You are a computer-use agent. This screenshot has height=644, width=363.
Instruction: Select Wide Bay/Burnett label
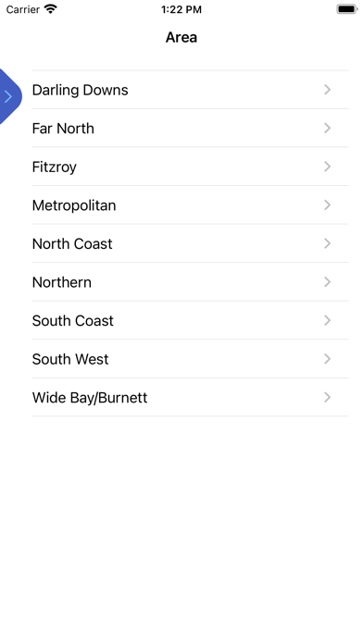point(90,398)
